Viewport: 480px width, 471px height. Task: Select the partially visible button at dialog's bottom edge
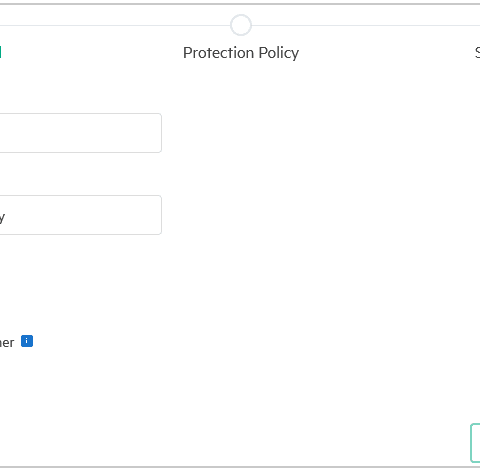click(x=475, y=443)
